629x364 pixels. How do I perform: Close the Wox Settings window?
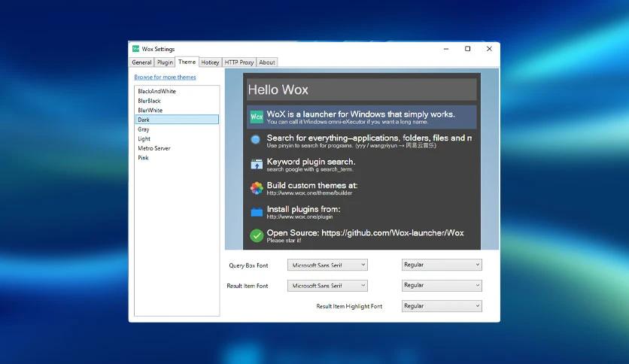pyautogui.click(x=489, y=49)
